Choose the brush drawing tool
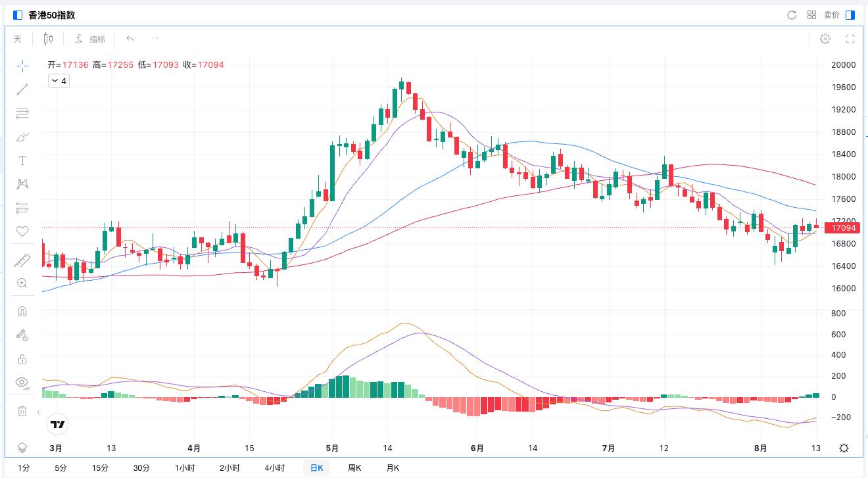Screen dimensions: 868x478 (22, 137)
